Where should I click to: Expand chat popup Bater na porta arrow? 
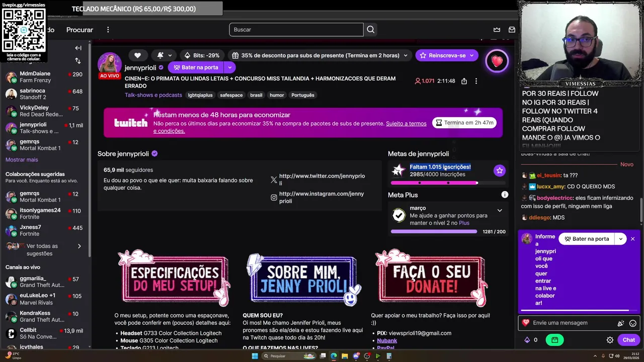tap(621, 239)
